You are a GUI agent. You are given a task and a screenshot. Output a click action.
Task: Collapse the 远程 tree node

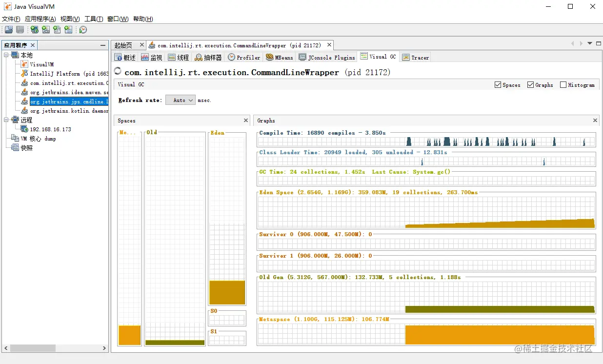click(6, 120)
